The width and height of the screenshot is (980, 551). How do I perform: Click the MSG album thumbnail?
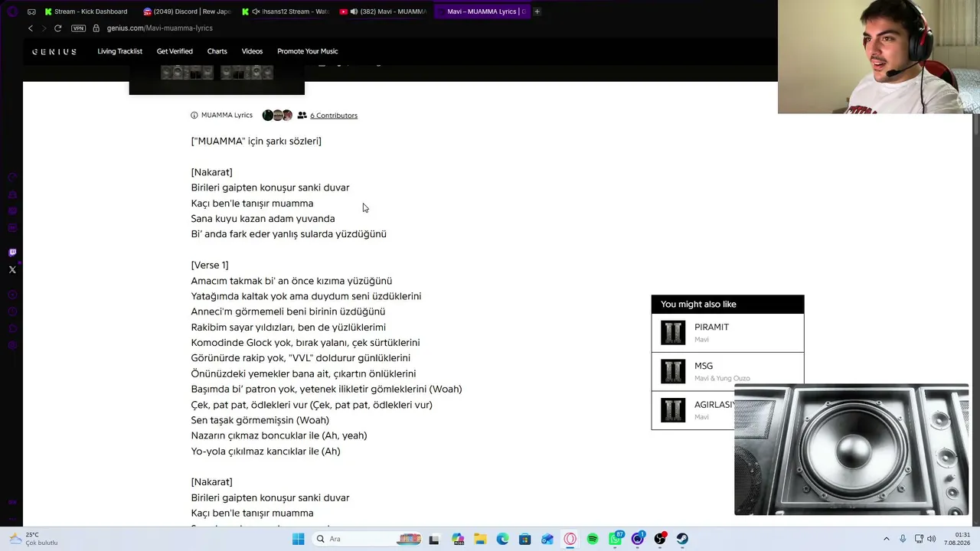(x=673, y=372)
